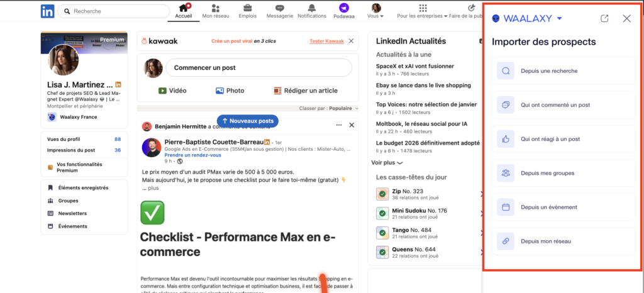Click Rédiger un article button
Viewport: 644px width, 293px height.
306,91
